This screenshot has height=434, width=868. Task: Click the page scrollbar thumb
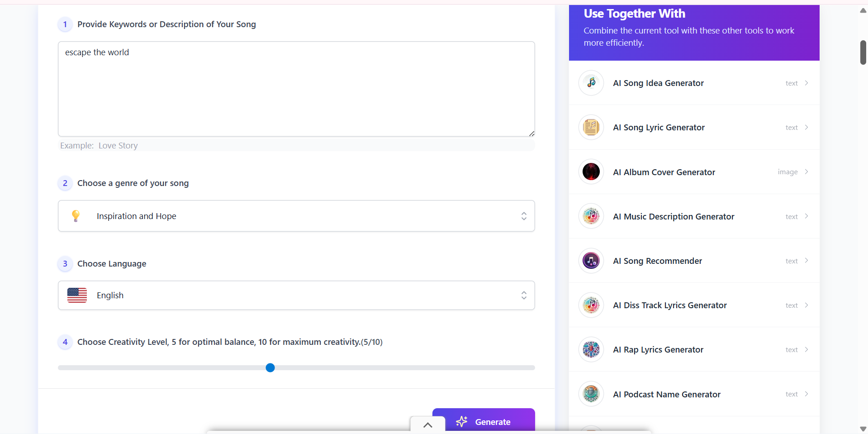pos(863,52)
